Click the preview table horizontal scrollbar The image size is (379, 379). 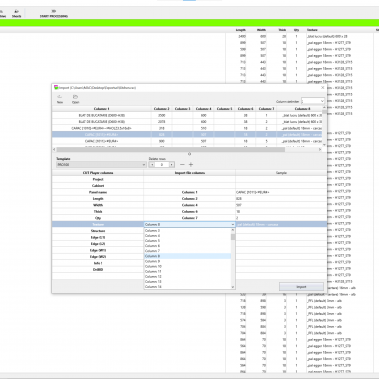pos(171,149)
